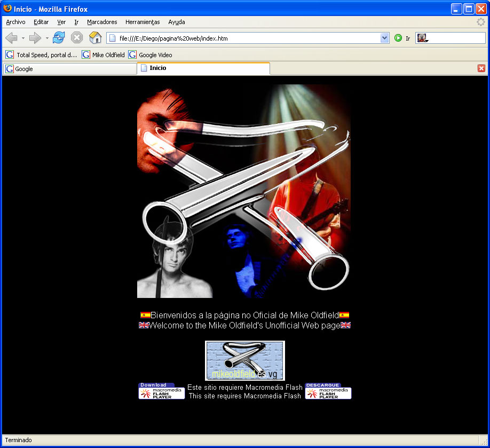Screen dimensions: 490x448
Task: Minimize the Firefox window
Action: pos(456,9)
